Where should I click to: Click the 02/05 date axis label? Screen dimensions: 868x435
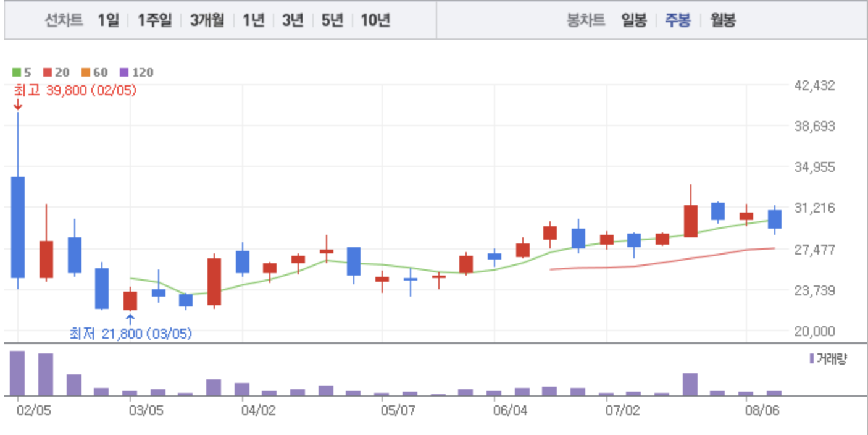pyautogui.click(x=33, y=410)
